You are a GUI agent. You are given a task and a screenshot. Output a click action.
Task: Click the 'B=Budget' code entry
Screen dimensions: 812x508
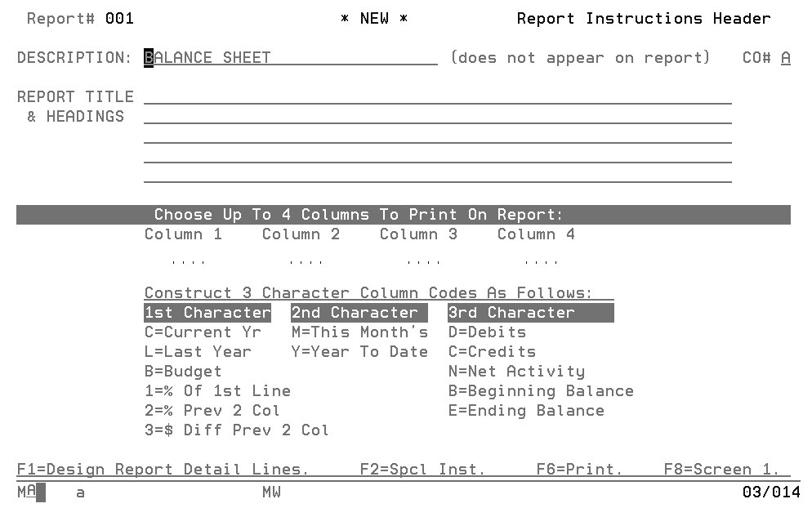click(x=183, y=372)
